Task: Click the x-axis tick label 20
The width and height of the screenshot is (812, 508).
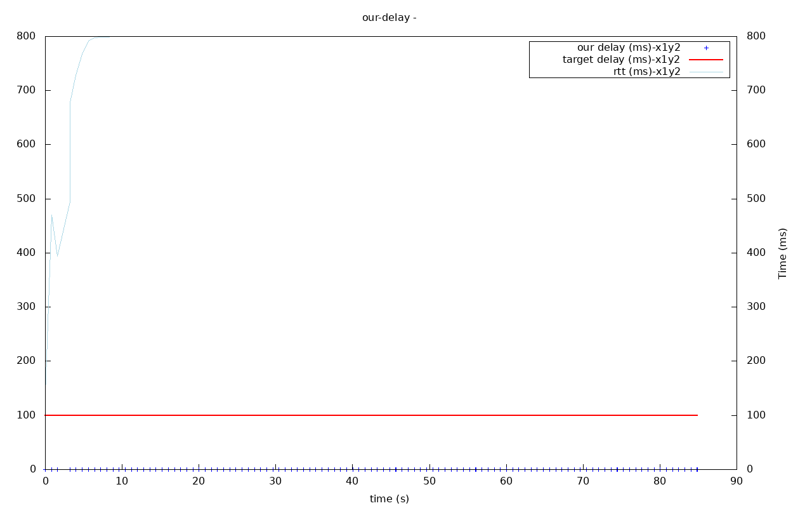Action: (x=199, y=481)
